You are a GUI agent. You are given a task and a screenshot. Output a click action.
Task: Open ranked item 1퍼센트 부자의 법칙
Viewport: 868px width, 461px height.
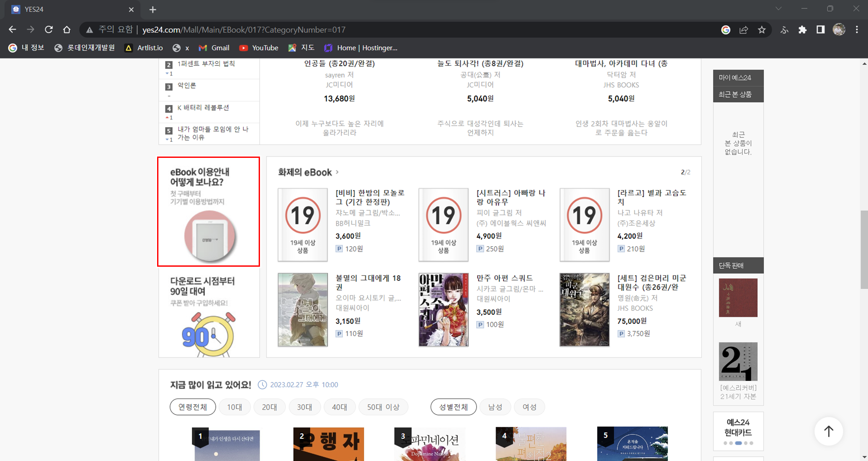point(206,64)
